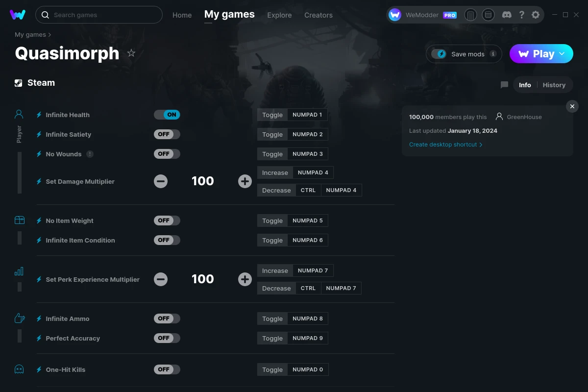
Task: Open the Explore page from the top navigation
Action: (x=279, y=15)
